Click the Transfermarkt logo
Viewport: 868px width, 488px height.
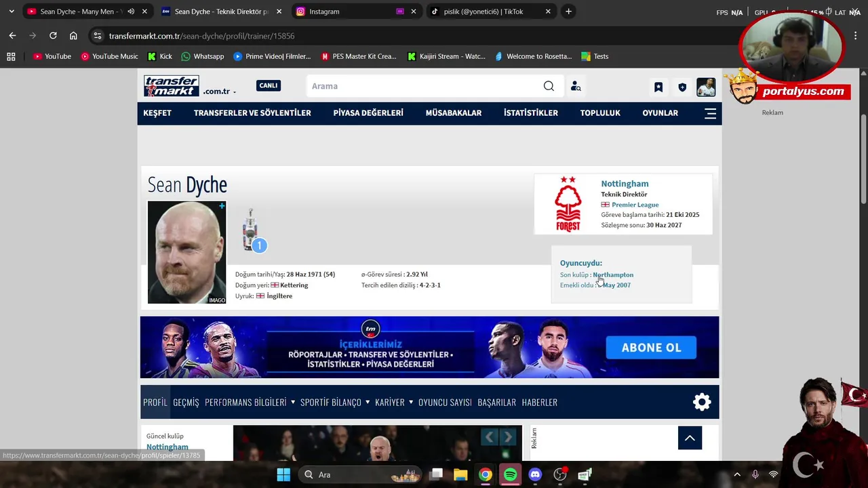[171, 86]
